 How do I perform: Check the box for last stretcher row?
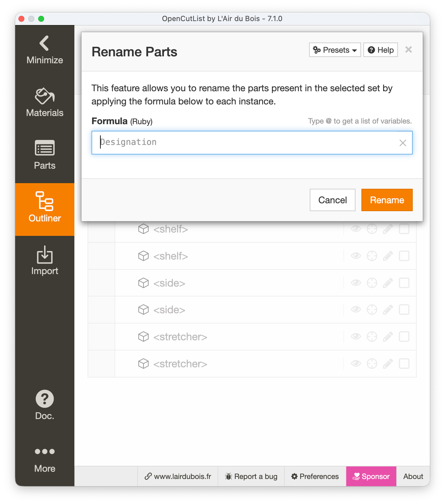pyautogui.click(x=404, y=364)
